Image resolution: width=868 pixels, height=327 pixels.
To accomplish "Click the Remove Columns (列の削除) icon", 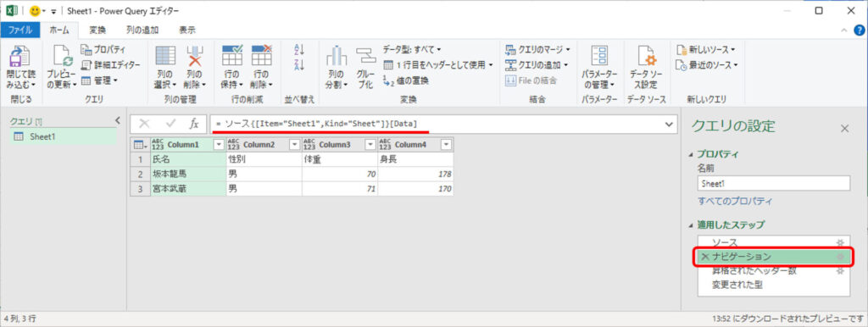I will 195,56.
